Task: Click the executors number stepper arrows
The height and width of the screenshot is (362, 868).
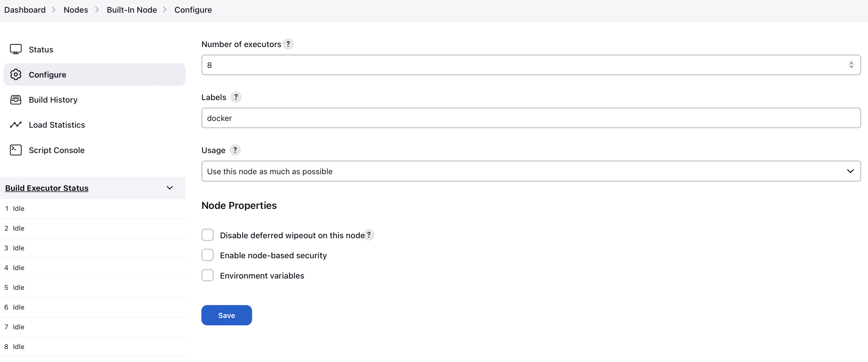Action: [851, 65]
